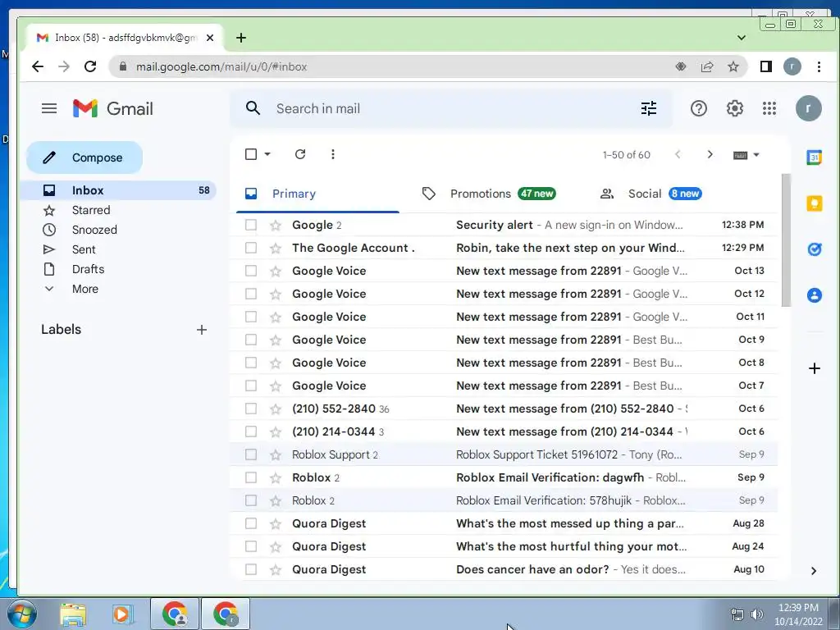Tick the select-all emails checkbox
This screenshot has width=840, height=630.
[251, 154]
